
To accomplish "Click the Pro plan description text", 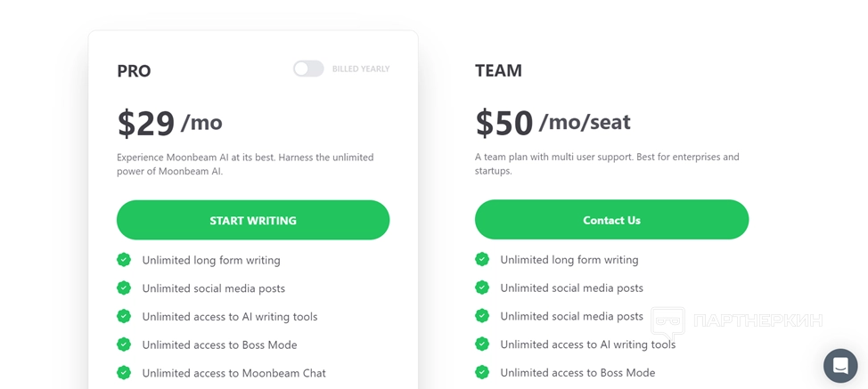I will pyautogui.click(x=245, y=164).
